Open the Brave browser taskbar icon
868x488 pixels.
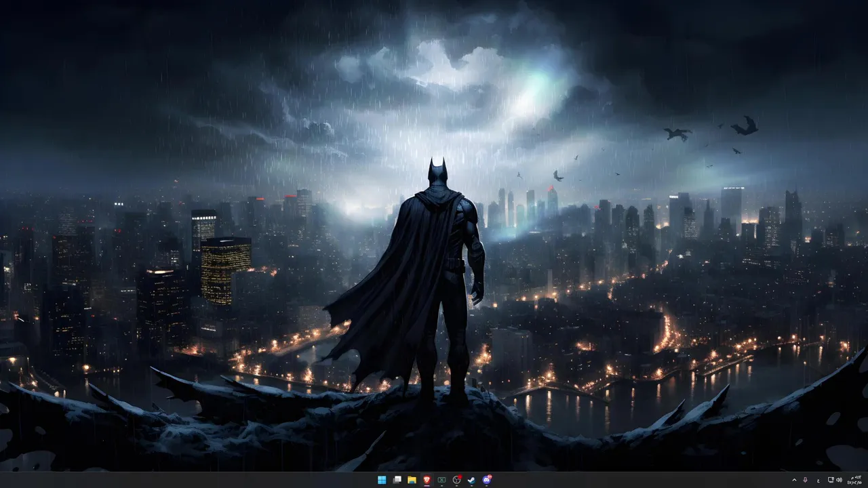(427, 480)
